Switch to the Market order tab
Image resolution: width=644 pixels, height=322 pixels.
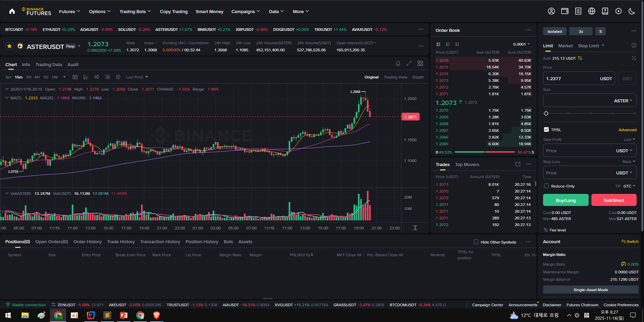pyautogui.click(x=565, y=46)
